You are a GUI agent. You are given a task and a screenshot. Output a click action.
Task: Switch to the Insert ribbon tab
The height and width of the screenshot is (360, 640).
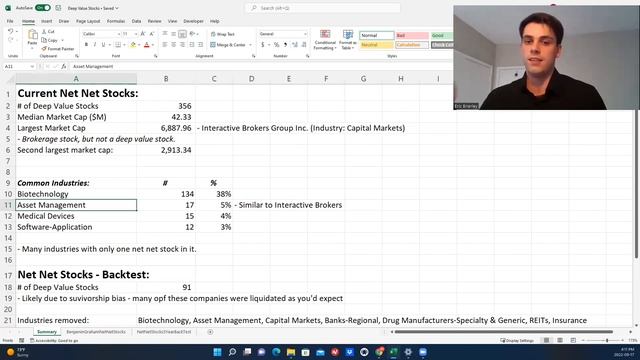(x=46, y=21)
